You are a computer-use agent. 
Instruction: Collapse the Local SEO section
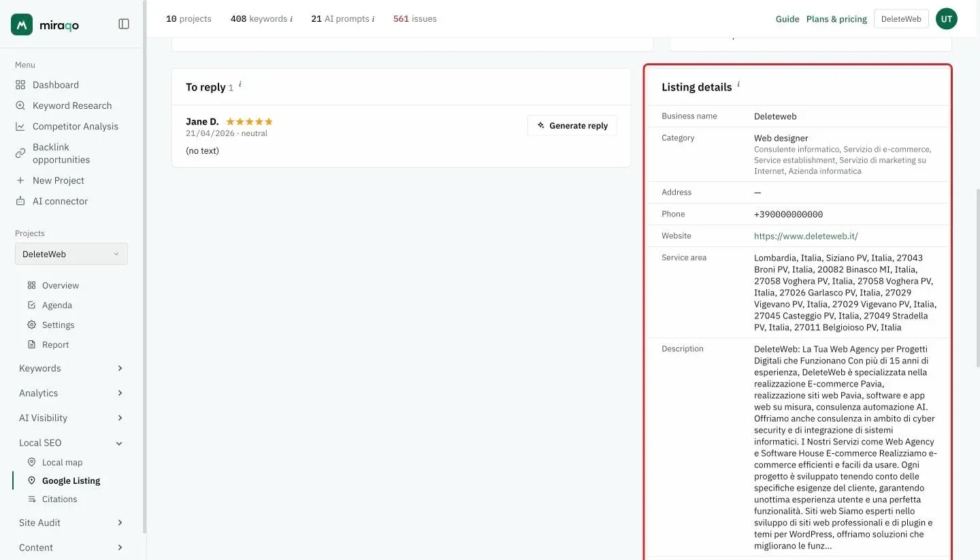71,443
